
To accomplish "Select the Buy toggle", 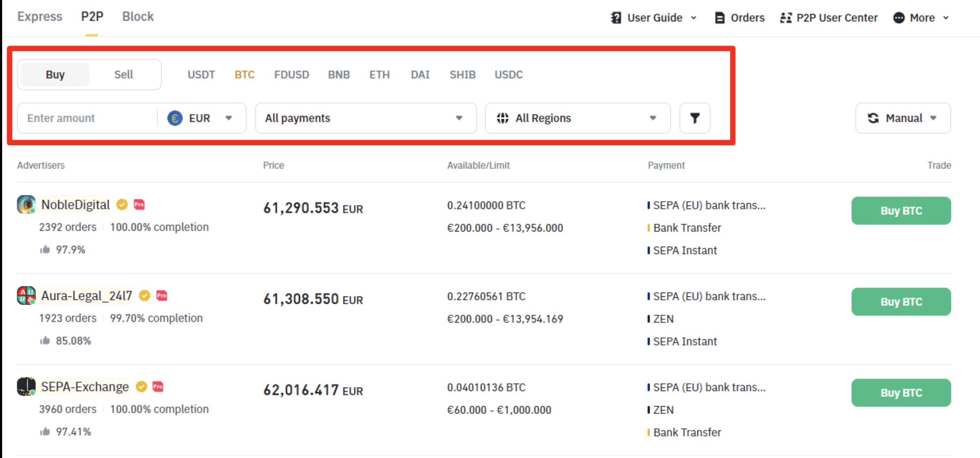I will tap(55, 75).
